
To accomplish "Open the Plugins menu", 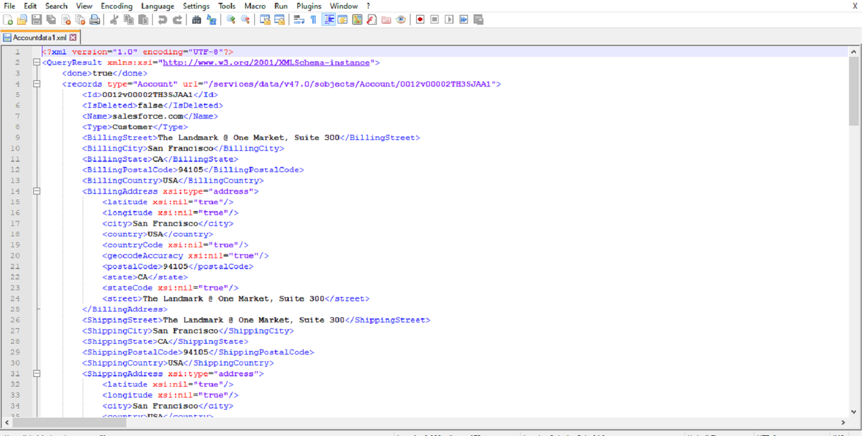I will coord(309,6).
